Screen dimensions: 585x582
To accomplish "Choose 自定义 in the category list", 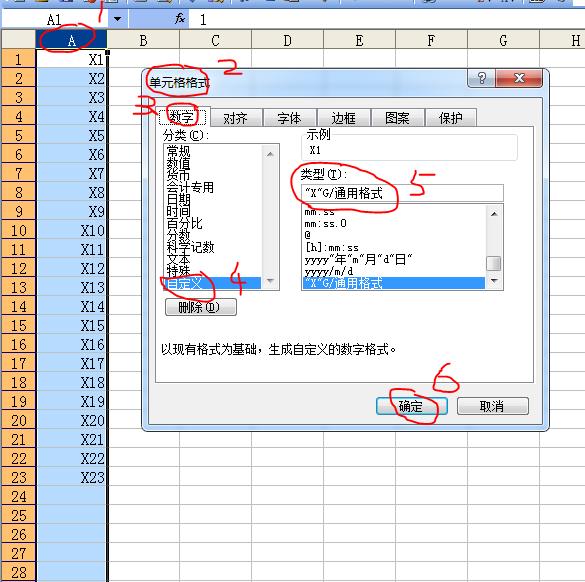I will point(213,283).
